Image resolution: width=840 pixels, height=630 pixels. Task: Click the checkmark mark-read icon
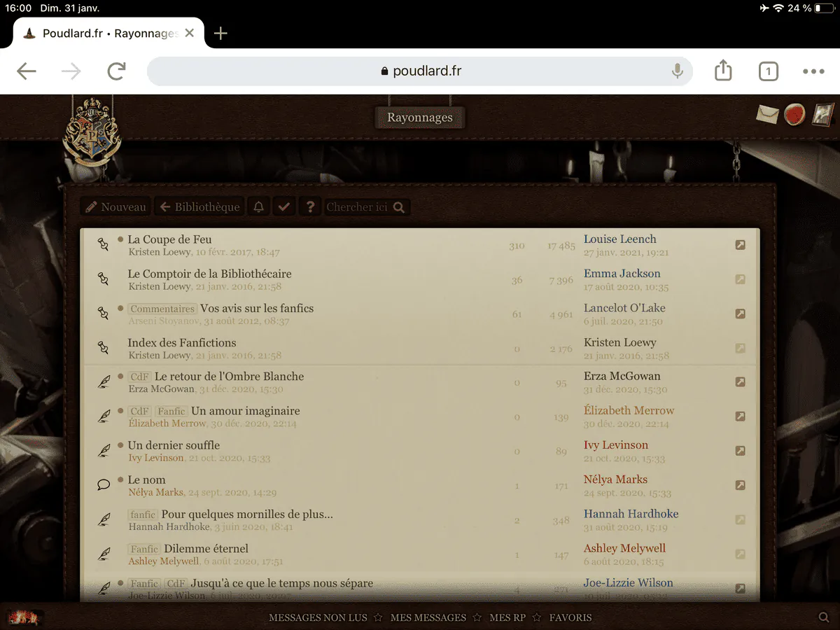[x=283, y=206]
